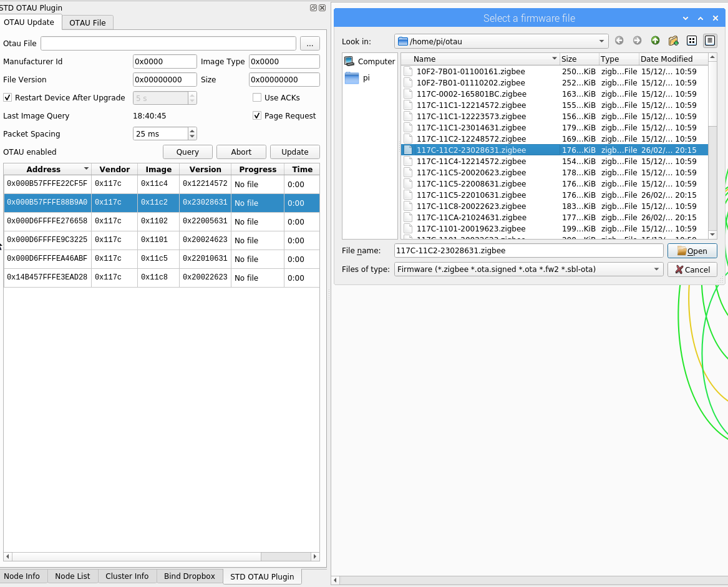Screen dimensions: 728x587
Task: Select file icon of 117C-0002-165801BC.zigbee
Action: (408, 94)
